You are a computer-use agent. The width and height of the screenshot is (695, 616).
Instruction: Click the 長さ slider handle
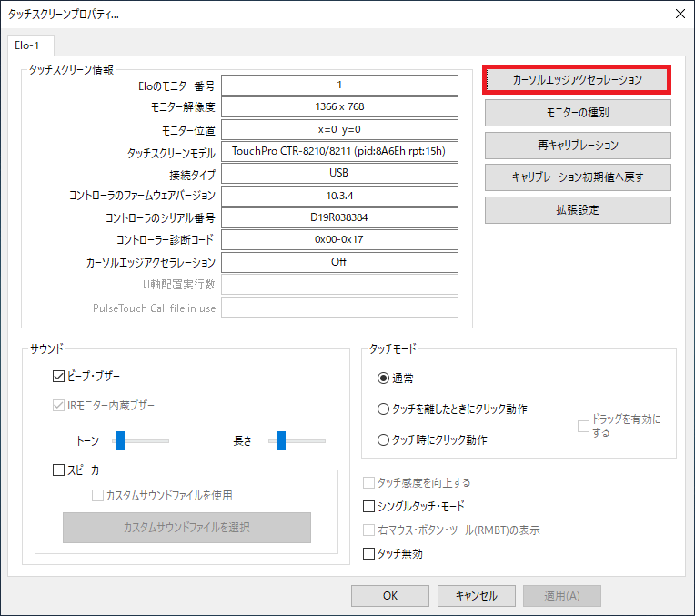281,440
